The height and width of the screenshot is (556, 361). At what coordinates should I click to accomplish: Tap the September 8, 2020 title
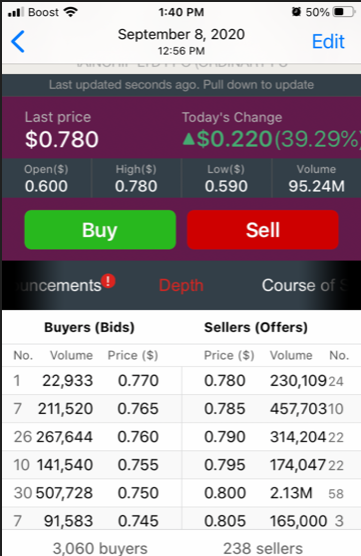[181, 34]
